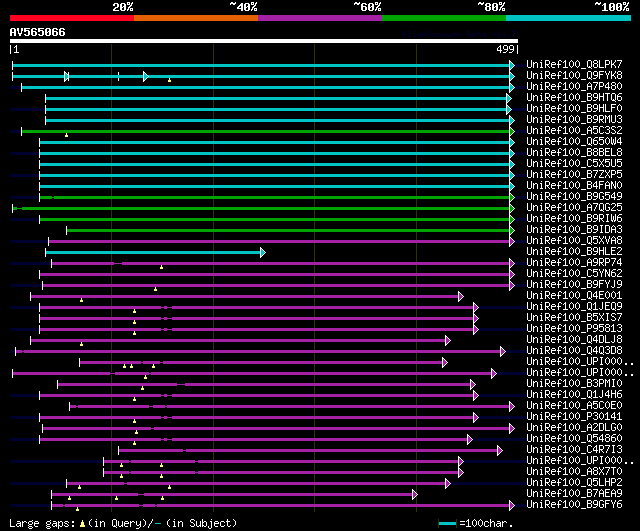This screenshot has width=640, height=531.
Task: Open the UniRef100_B9HLF0 entry
Action: [x=574, y=109]
